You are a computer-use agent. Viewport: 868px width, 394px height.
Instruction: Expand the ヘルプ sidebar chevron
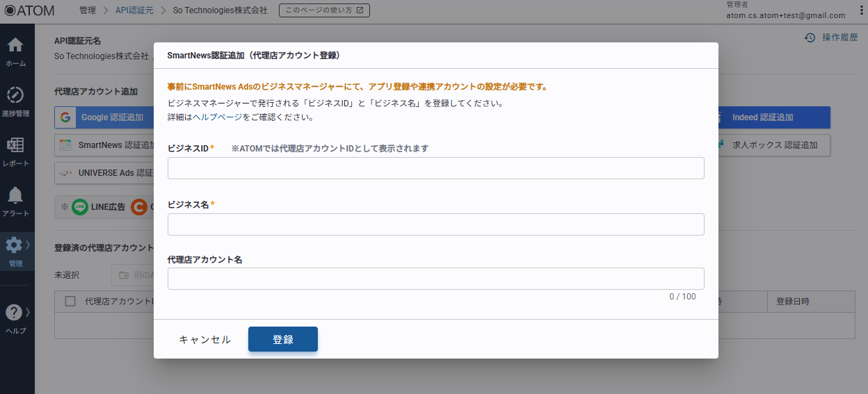pos(28,313)
